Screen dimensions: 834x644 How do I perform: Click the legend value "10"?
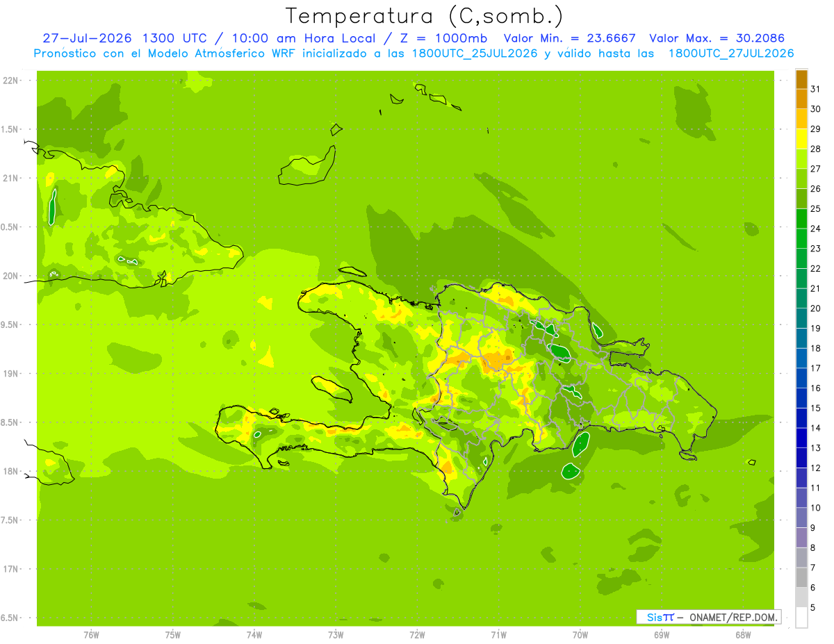tap(815, 508)
